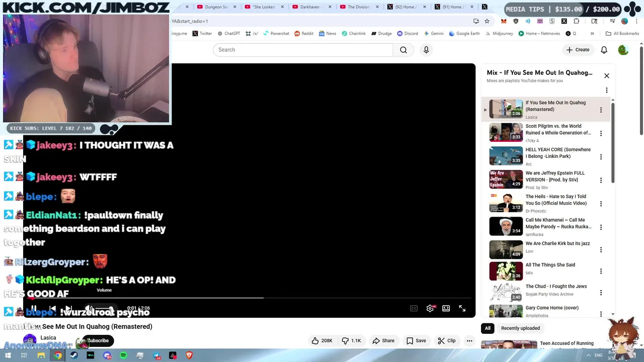
Task: Open YouTube notifications bell
Action: point(604,50)
